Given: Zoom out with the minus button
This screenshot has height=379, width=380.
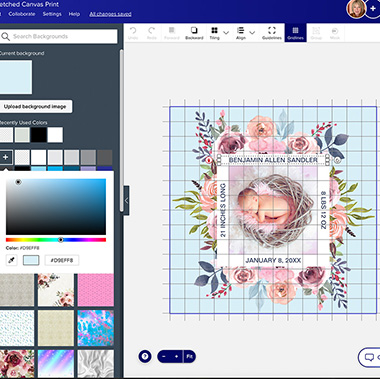Looking at the screenshot, I should tap(164, 356).
